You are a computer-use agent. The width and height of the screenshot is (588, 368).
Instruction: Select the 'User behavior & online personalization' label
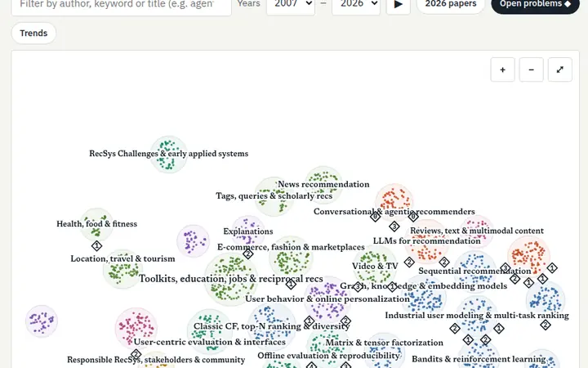point(327,299)
